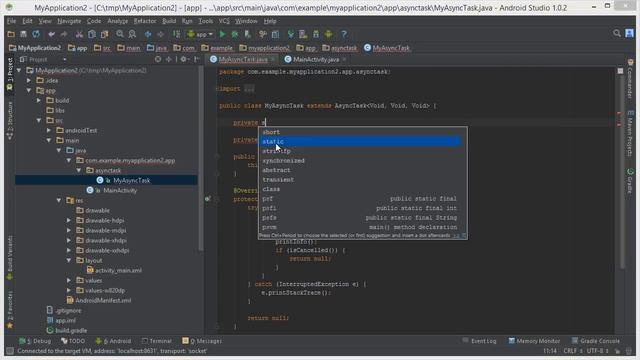Click the Undo toolbar icon
Screen dimensions: 640x360
click(51, 34)
